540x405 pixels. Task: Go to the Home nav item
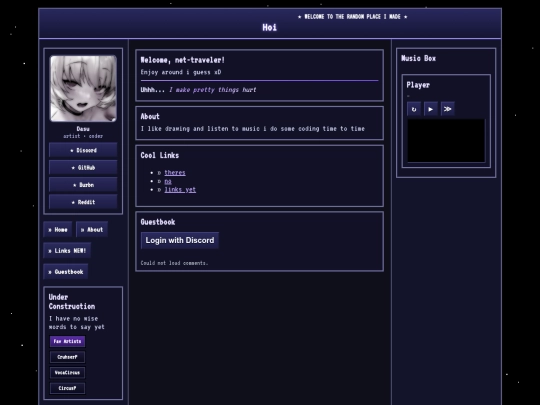pyautogui.click(x=58, y=230)
